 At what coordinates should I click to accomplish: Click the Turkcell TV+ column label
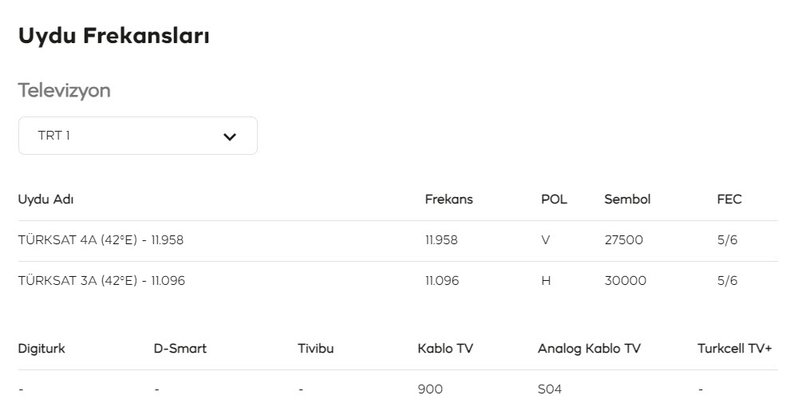tap(735, 349)
